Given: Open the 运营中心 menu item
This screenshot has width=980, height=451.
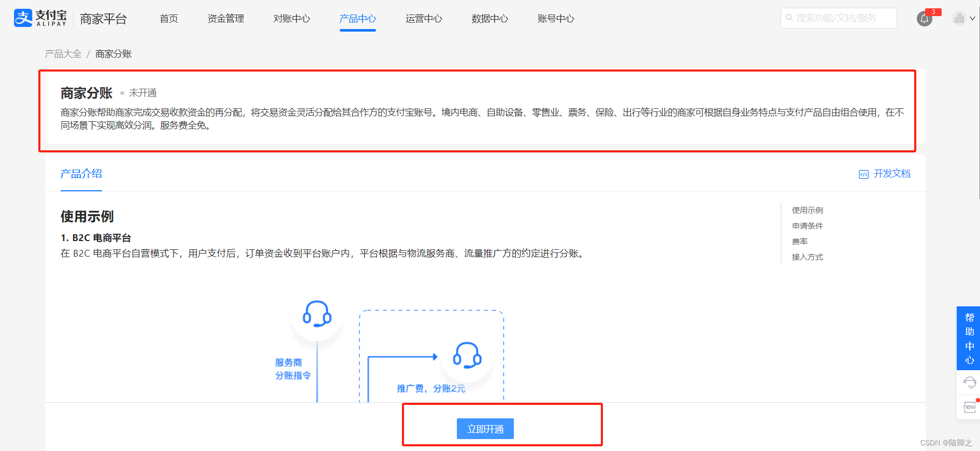Looking at the screenshot, I should 424,19.
